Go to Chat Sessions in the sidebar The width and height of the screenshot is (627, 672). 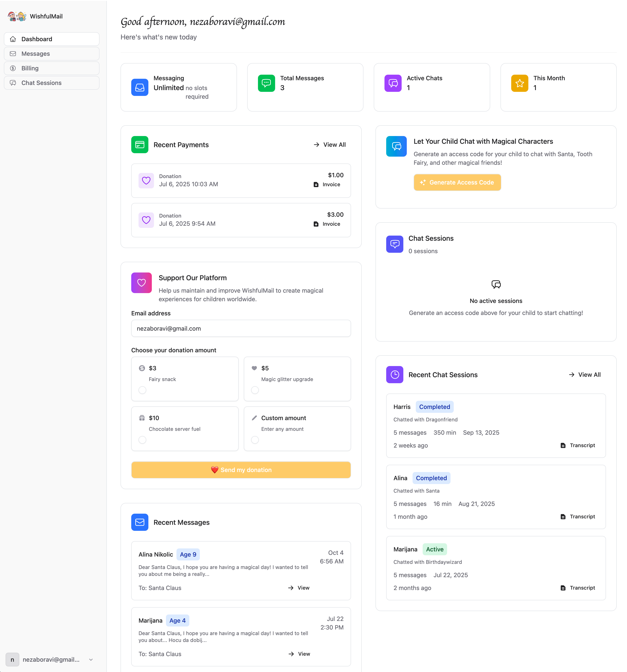pos(41,82)
